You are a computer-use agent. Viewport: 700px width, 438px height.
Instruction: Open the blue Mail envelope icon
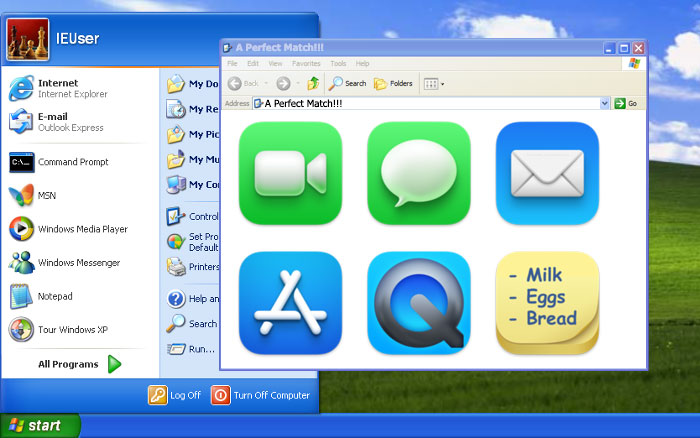click(547, 173)
